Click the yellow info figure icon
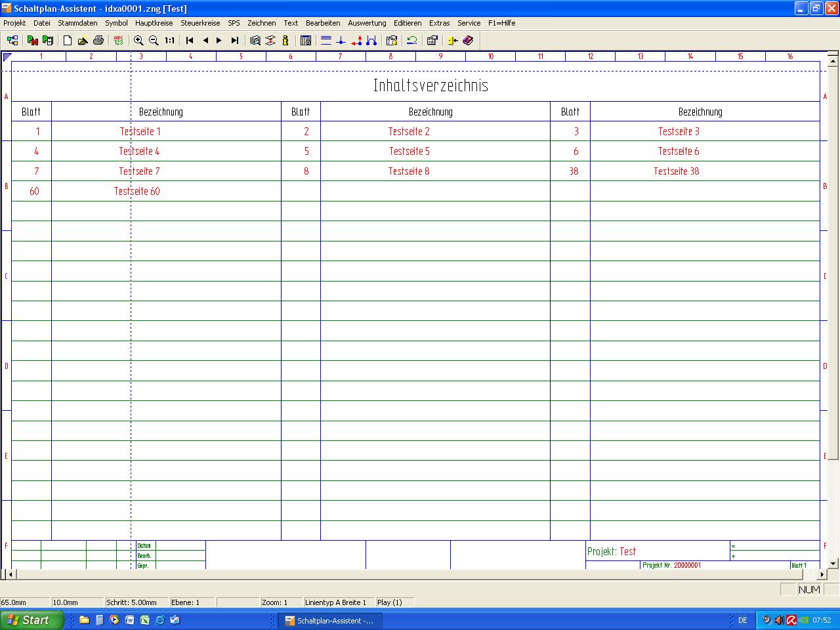Image resolution: width=840 pixels, height=630 pixels. click(x=285, y=41)
